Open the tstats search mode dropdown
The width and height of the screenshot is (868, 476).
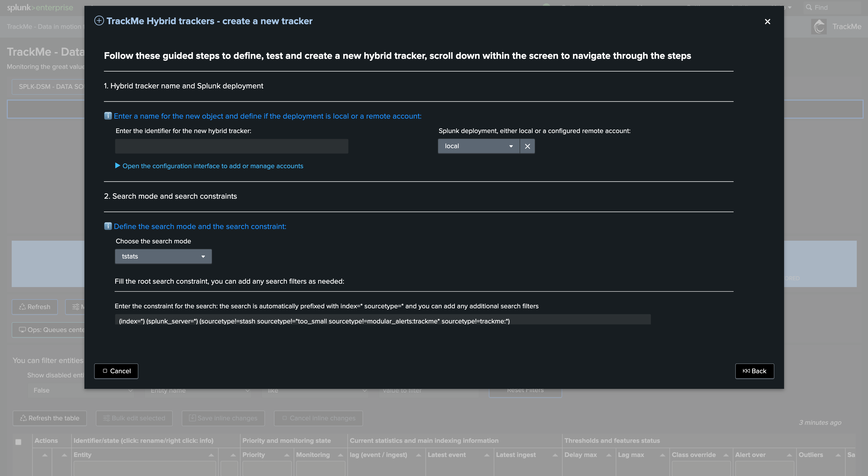(x=163, y=257)
